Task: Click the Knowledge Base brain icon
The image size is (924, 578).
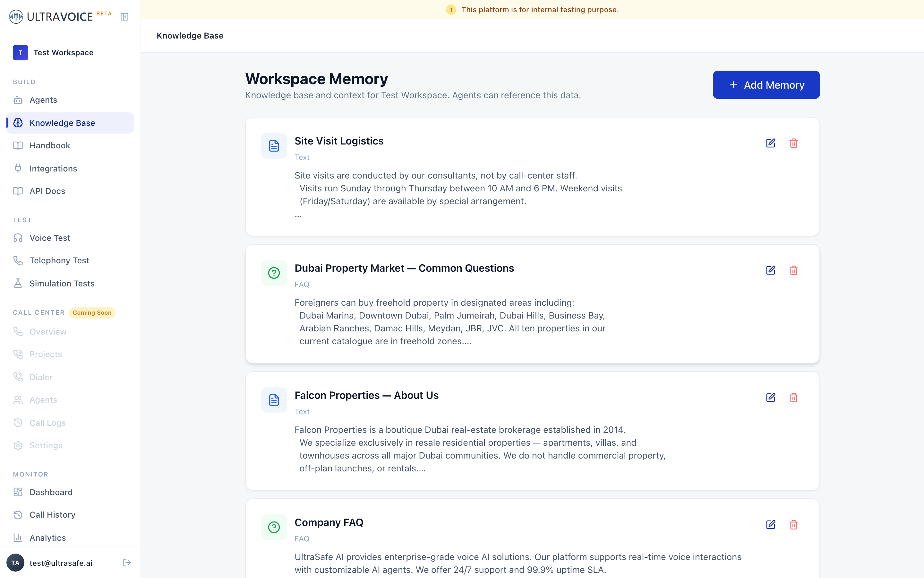Action: pyautogui.click(x=18, y=123)
